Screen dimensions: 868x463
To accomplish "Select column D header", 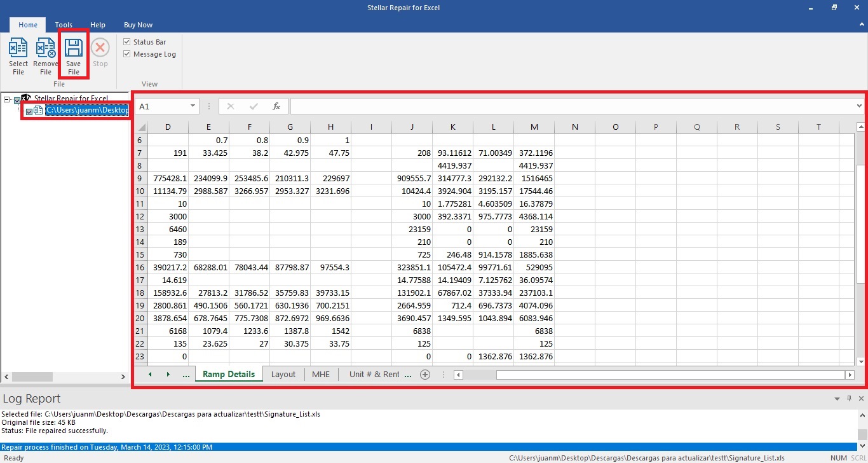I will [168, 127].
